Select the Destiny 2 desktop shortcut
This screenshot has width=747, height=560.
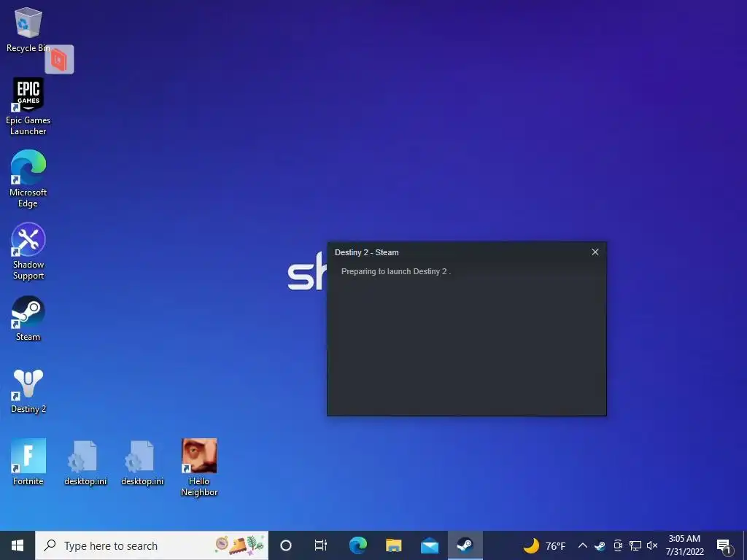point(28,391)
